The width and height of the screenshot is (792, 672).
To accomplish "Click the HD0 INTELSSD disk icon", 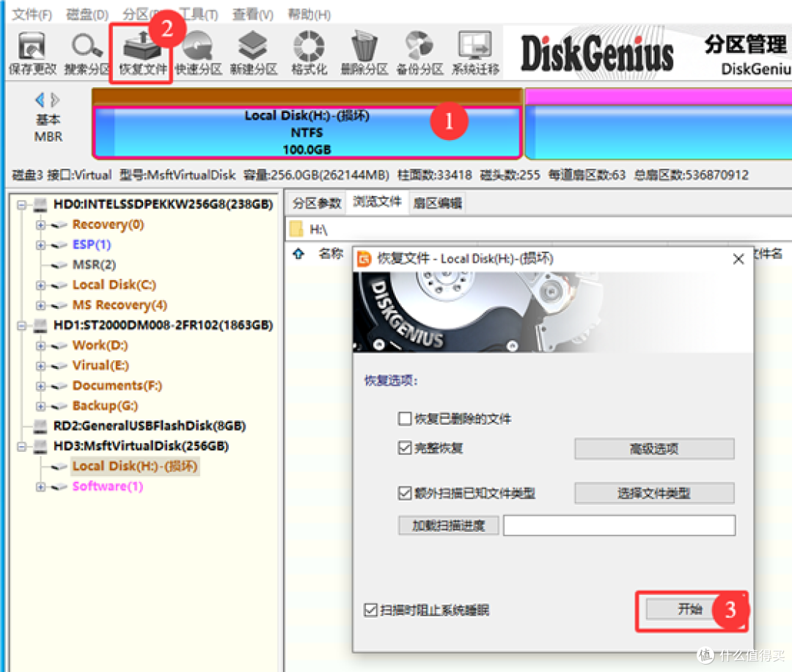I will pyautogui.click(x=40, y=205).
